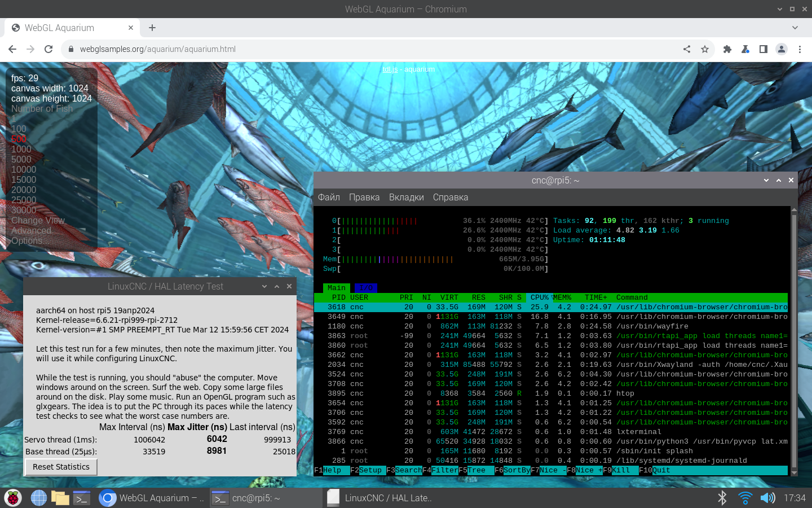Set number of fish to 10000
812x508 pixels.
(24, 169)
